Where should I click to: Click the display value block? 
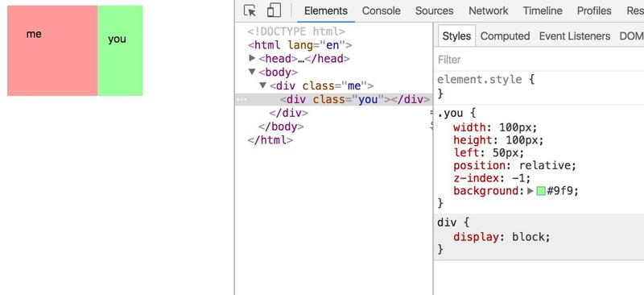point(527,237)
